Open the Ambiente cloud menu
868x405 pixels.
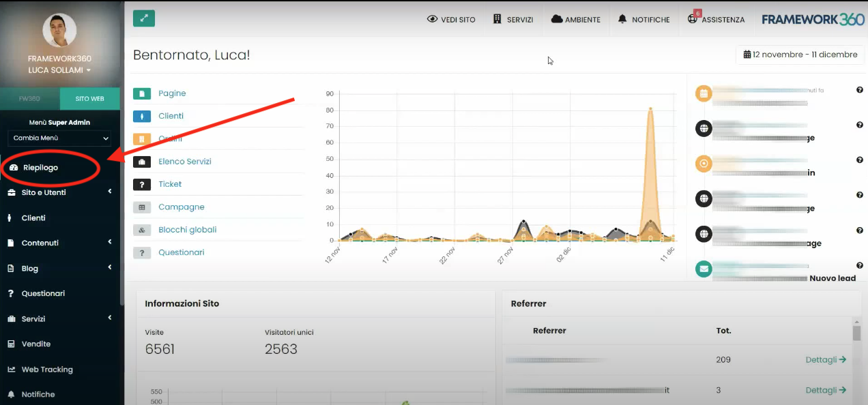click(x=576, y=20)
